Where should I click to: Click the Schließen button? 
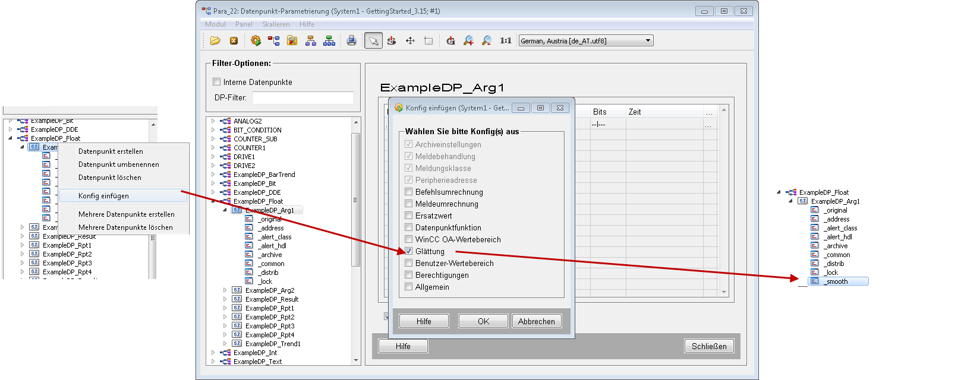708,346
